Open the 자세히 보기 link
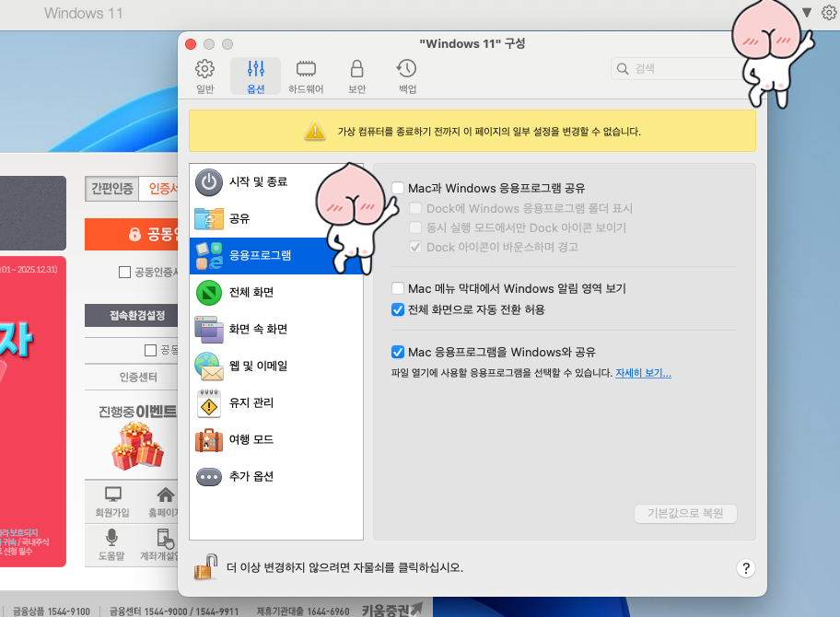This screenshot has width=840, height=617. 643,373
